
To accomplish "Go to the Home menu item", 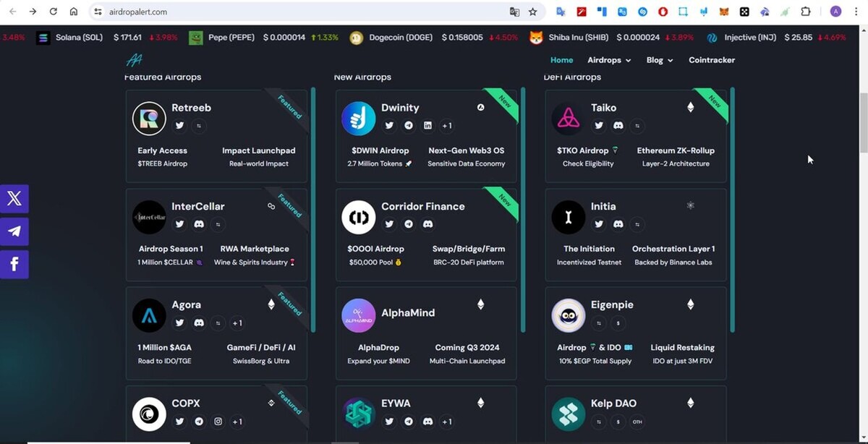I will pyautogui.click(x=561, y=60).
